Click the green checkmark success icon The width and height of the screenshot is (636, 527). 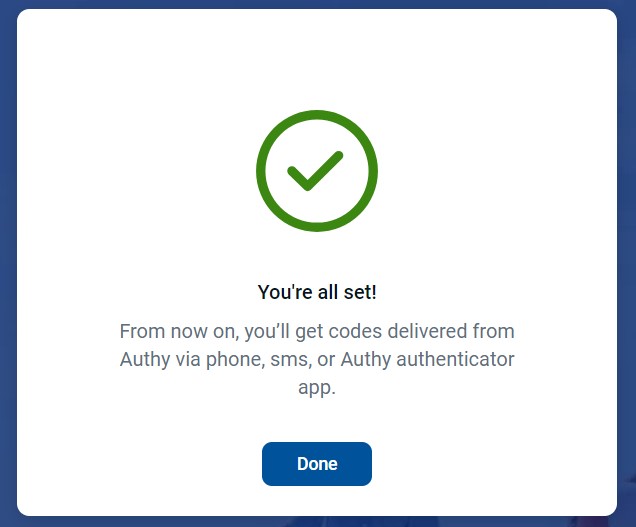[317, 171]
